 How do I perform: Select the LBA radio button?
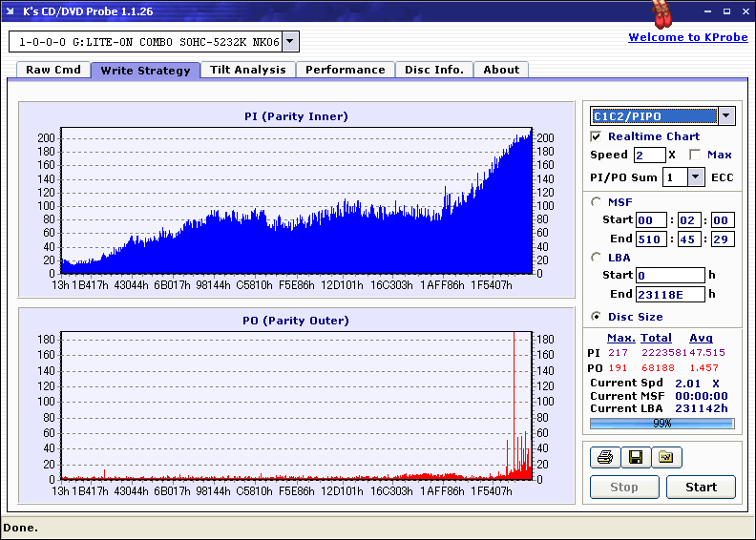[x=597, y=257]
